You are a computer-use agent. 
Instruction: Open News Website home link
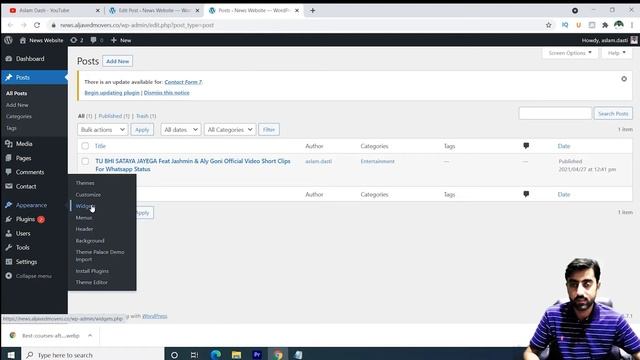42,40
